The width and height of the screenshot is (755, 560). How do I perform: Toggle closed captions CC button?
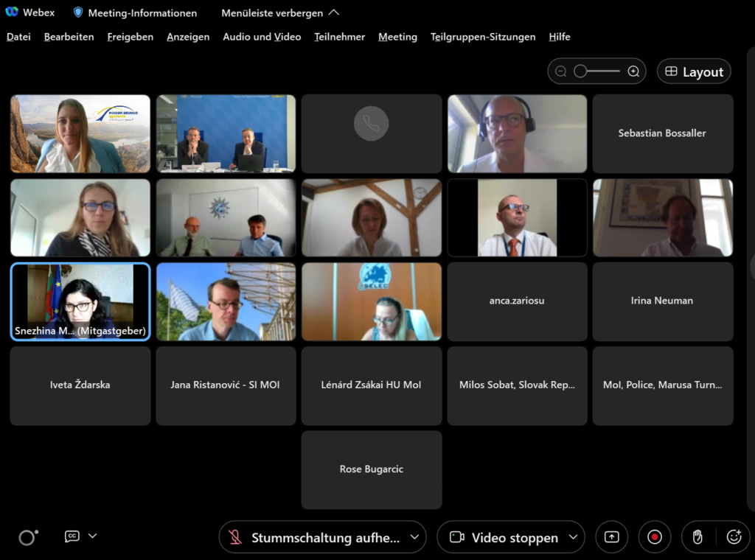[x=72, y=536]
